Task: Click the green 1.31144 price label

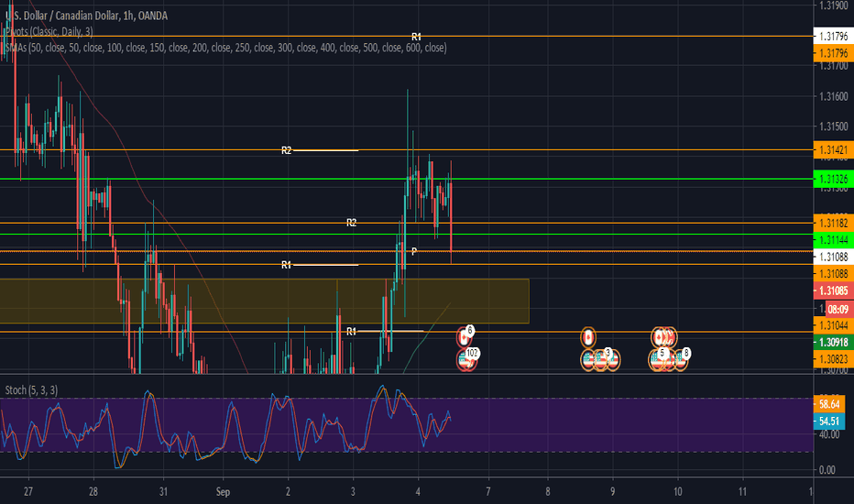Action: point(833,240)
